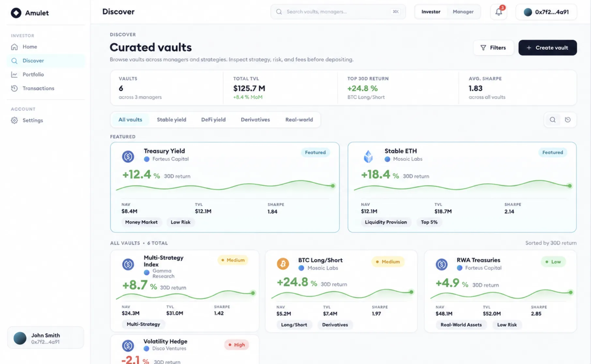Click the Stable ETH vault icon
The image size is (591, 364).
pos(369,157)
